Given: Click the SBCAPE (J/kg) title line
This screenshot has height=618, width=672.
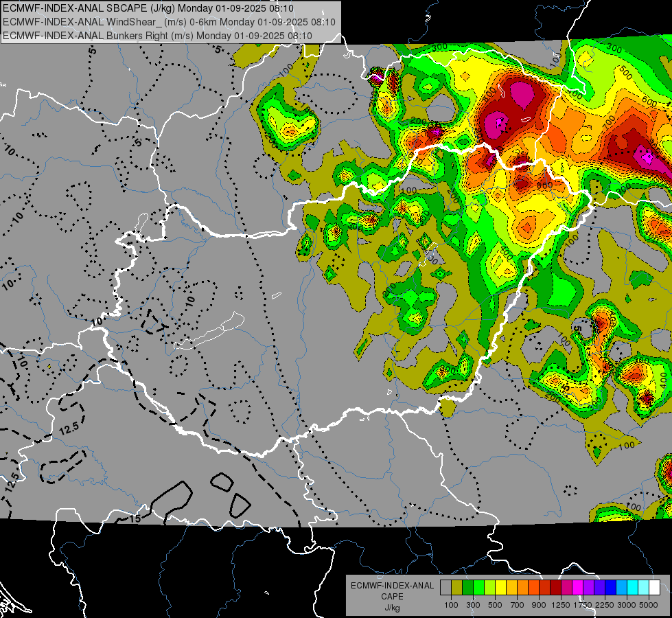Looking at the screenshot, I should tap(148, 8).
